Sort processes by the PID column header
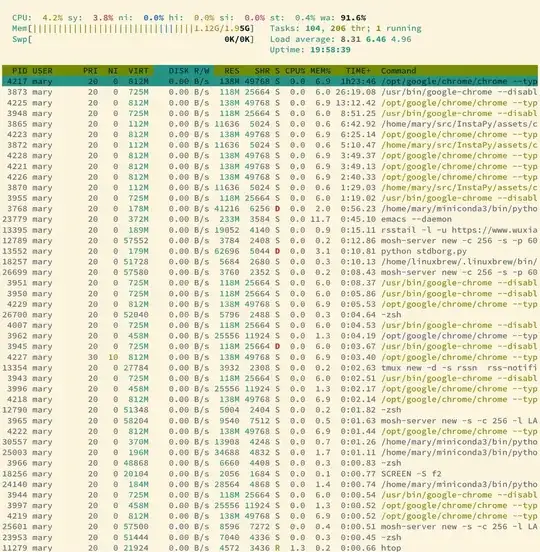Screen dimensions: 540x552 [19, 71]
